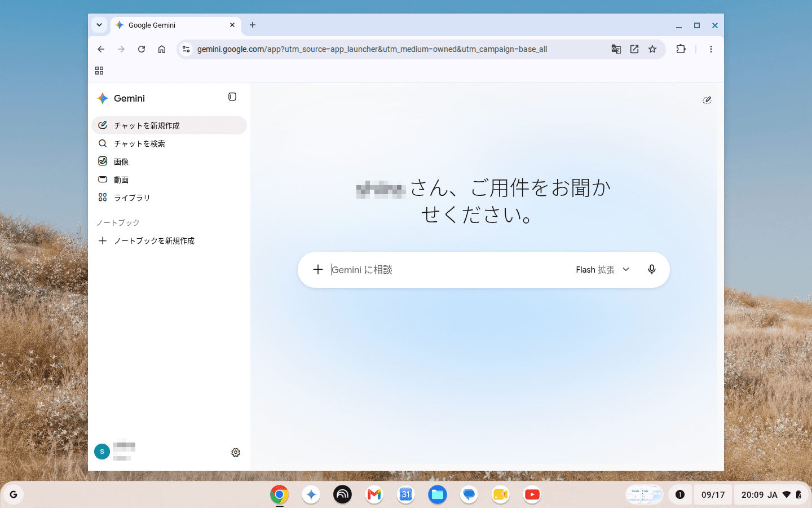Click the address bar URL
This screenshot has height=508, width=812.
(372, 49)
